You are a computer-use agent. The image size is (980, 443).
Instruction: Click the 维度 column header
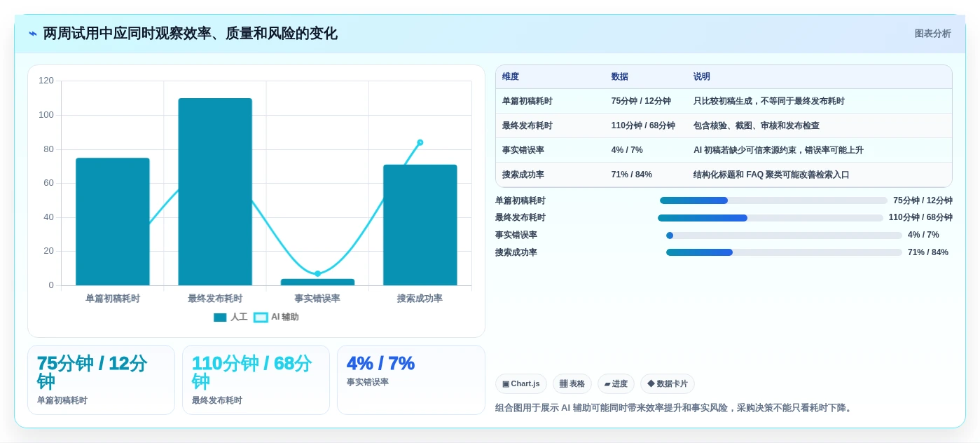(x=511, y=77)
